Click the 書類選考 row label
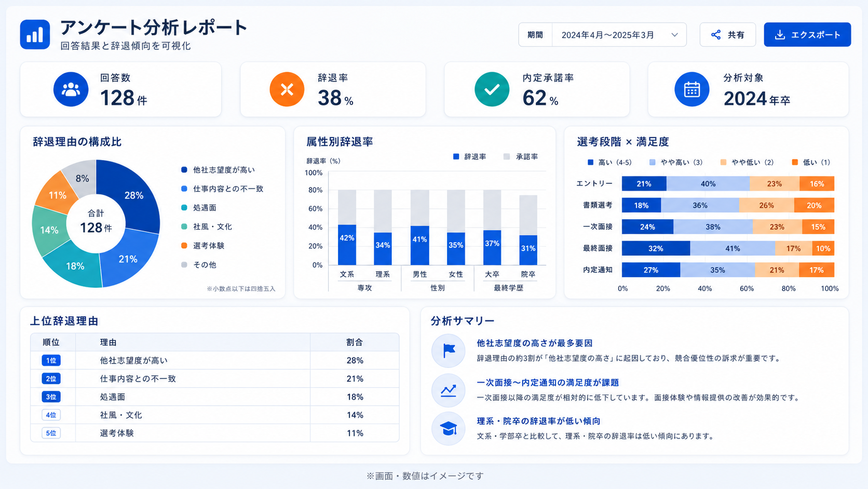The width and height of the screenshot is (868, 489). [x=598, y=205]
